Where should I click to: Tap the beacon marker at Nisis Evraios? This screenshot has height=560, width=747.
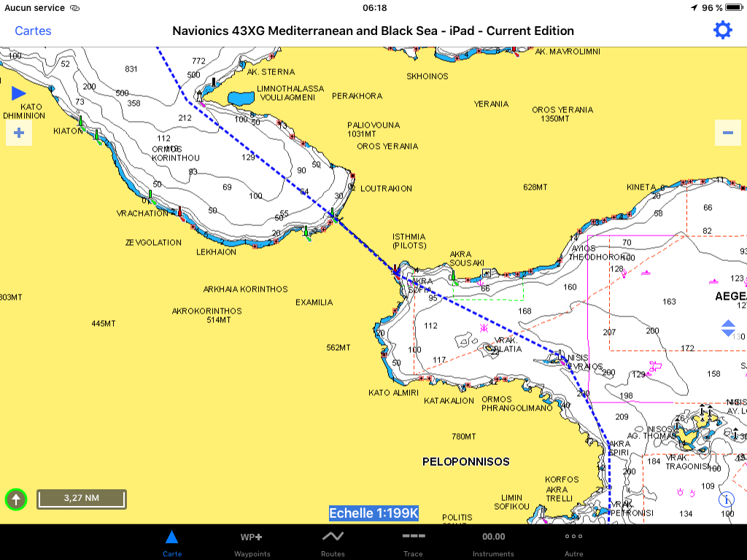click(x=561, y=358)
